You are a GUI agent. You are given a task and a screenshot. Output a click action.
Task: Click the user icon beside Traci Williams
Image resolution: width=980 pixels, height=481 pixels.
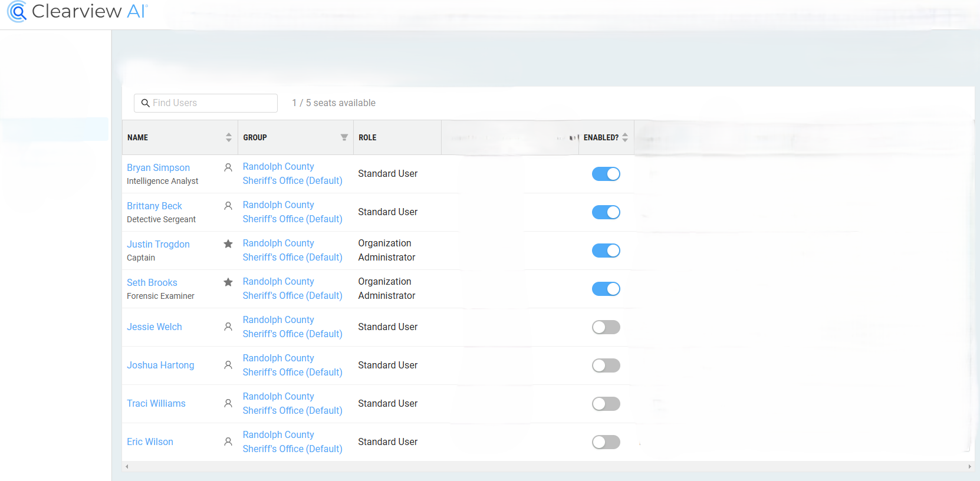point(228,403)
